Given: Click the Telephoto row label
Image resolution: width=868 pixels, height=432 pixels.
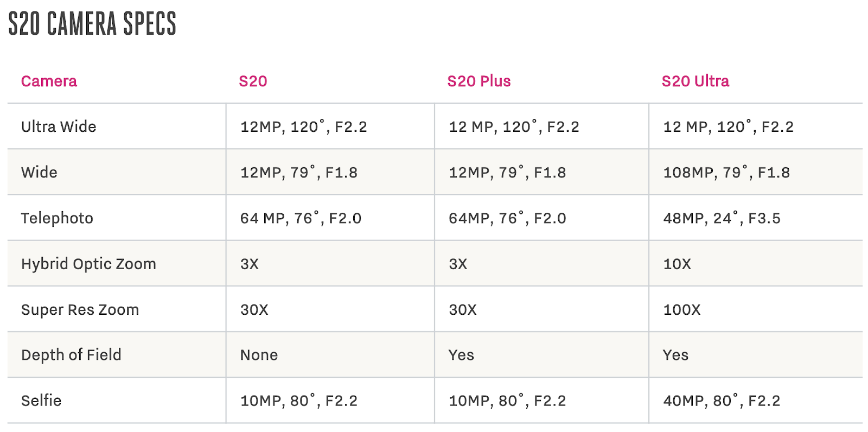Looking at the screenshot, I should pos(57,218).
